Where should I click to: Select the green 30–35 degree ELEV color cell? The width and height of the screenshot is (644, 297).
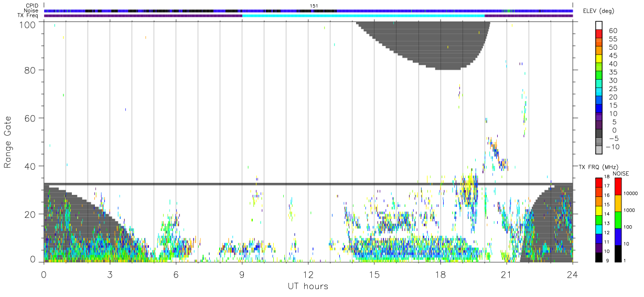599,76
